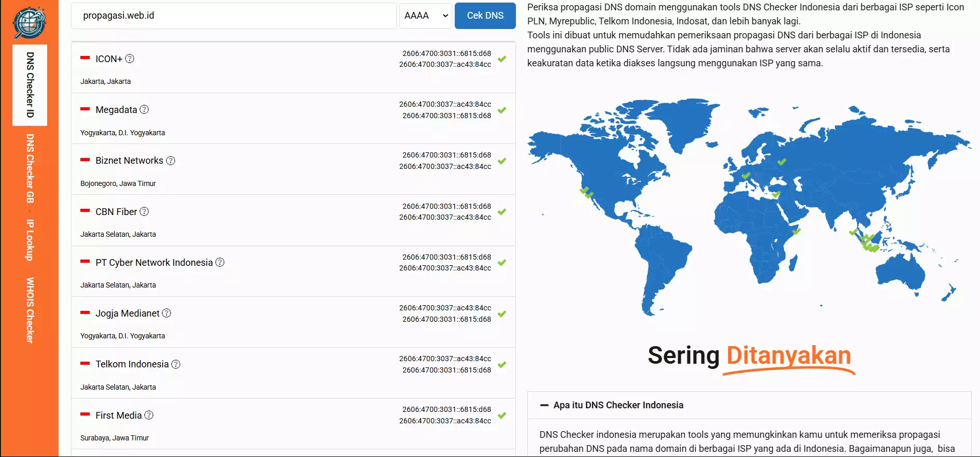
Task: Click green check mark in Jogja Medianet row
Action: pos(502,313)
